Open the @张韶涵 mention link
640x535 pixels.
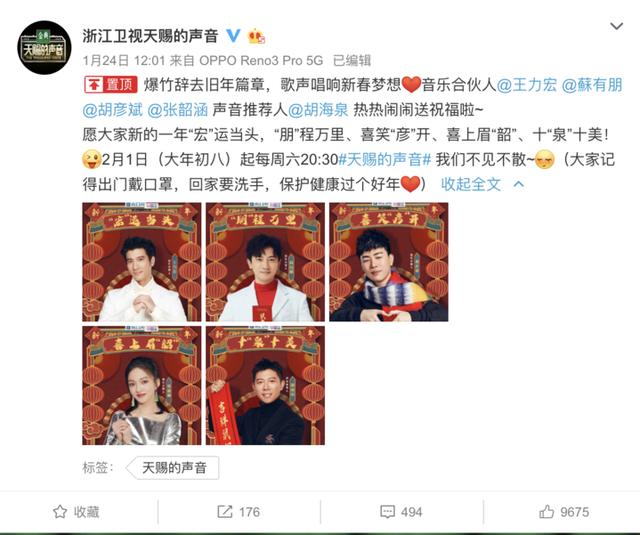click(x=178, y=110)
